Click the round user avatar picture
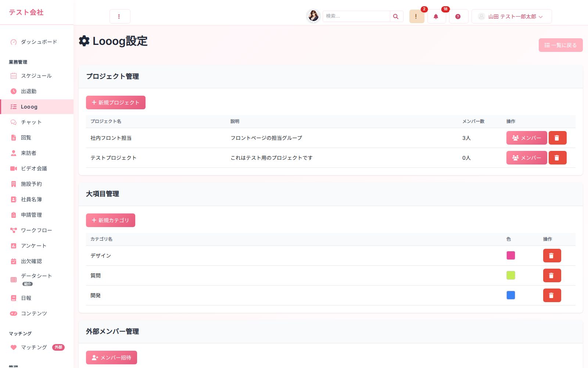This screenshot has width=588, height=368. coord(313,16)
